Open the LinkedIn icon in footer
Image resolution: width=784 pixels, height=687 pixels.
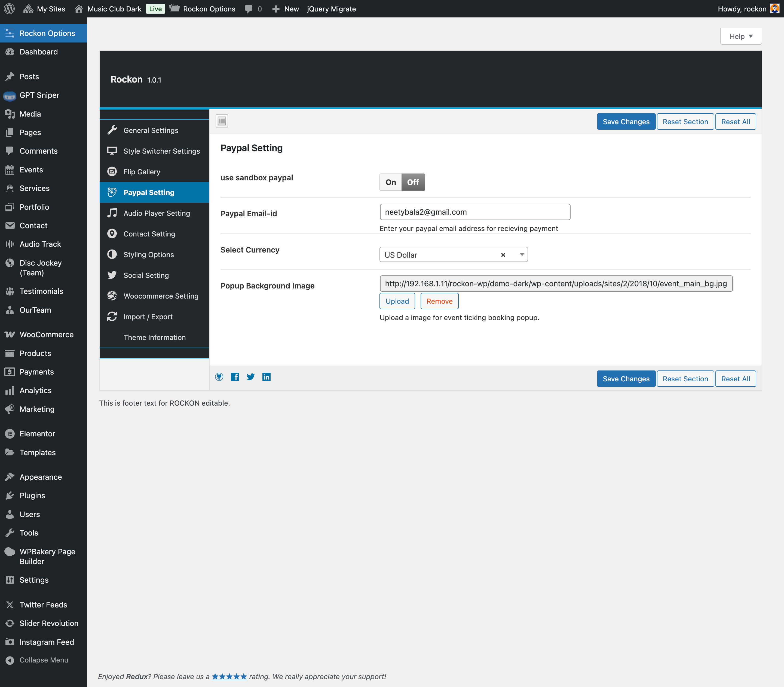(x=266, y=377)
